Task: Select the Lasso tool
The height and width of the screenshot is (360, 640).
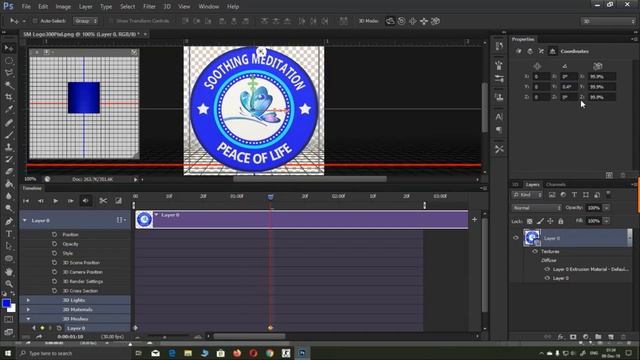Action: click(9, 73)
